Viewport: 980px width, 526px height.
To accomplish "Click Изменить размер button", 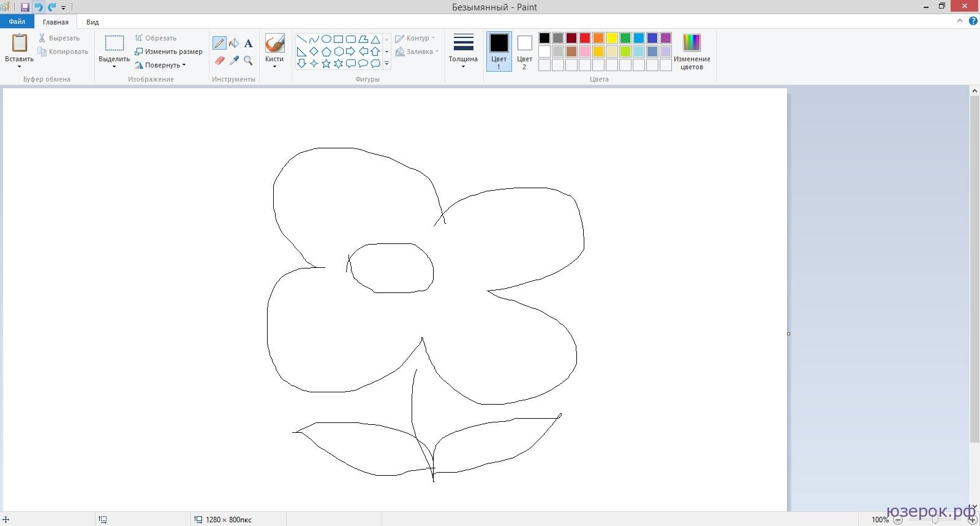I will pyautogui.click(x=169, y=51).
